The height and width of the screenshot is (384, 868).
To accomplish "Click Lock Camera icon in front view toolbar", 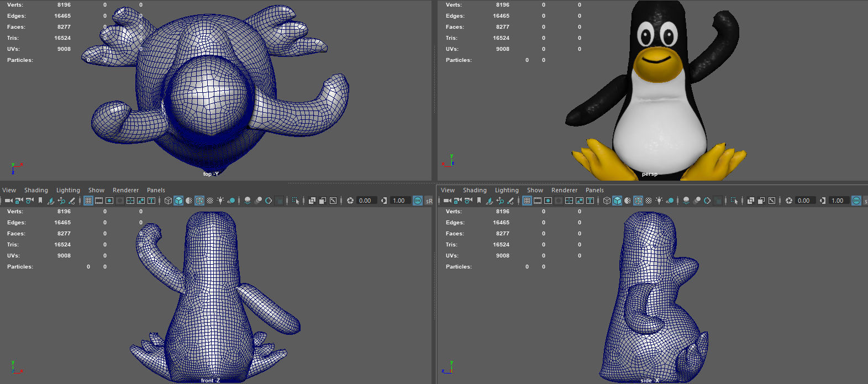I will (19, 201).
